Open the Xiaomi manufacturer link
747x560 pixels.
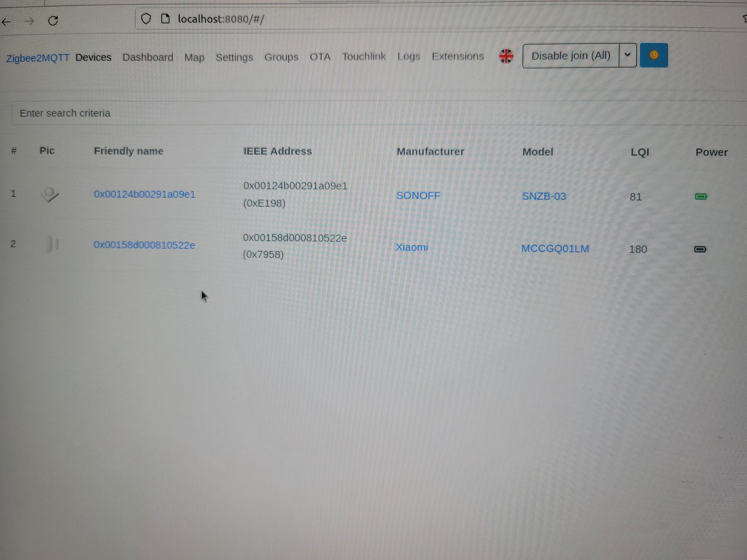(x=412, y=247)
